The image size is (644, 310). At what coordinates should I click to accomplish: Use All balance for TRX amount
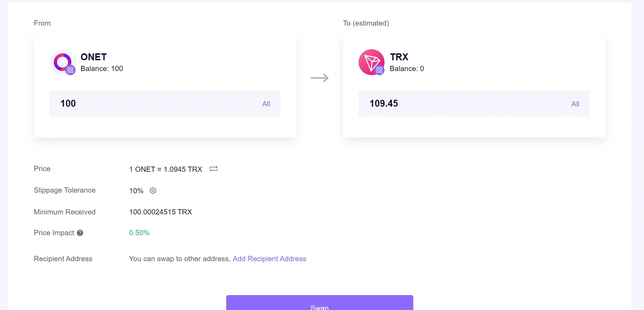[575, 104]
